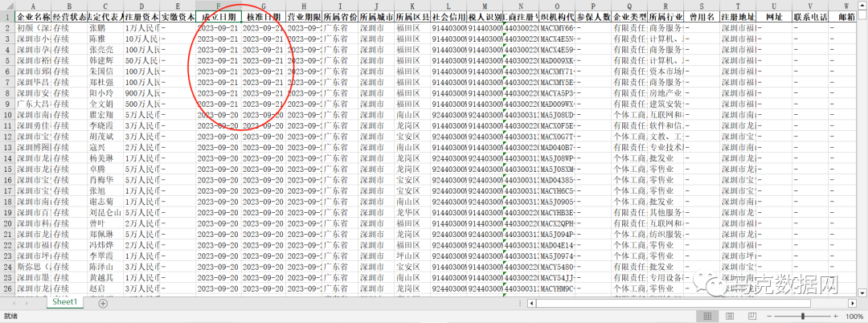Click cell 房地产业 in row 8
868x323 pixels.
665,93
